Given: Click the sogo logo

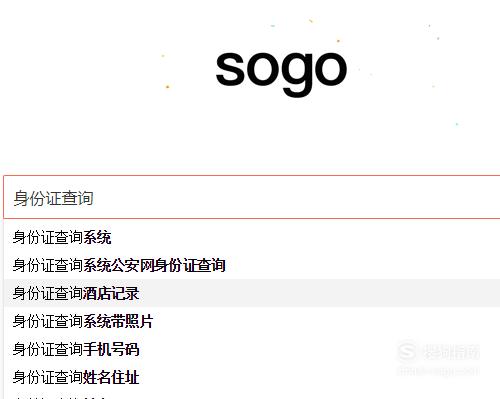Looking at the screenshot, I should click(281, 73).
